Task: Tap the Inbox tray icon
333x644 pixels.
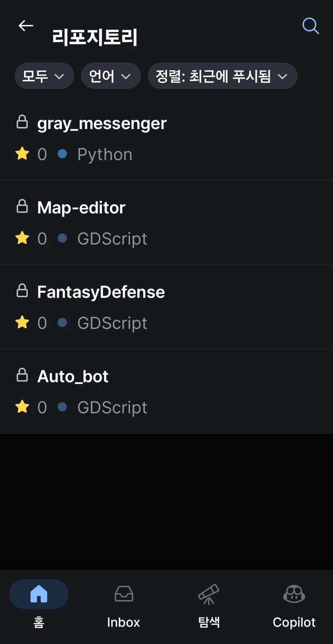Action: (124, 593)
